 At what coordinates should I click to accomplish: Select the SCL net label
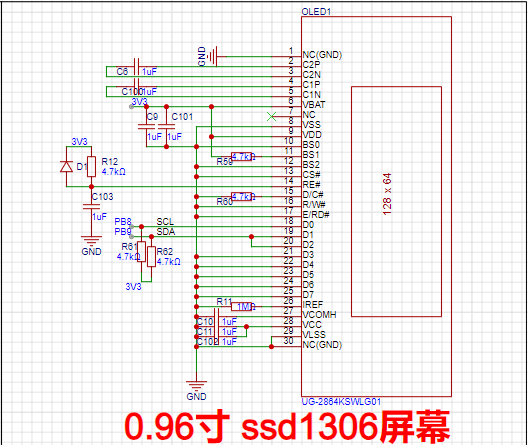165,222
